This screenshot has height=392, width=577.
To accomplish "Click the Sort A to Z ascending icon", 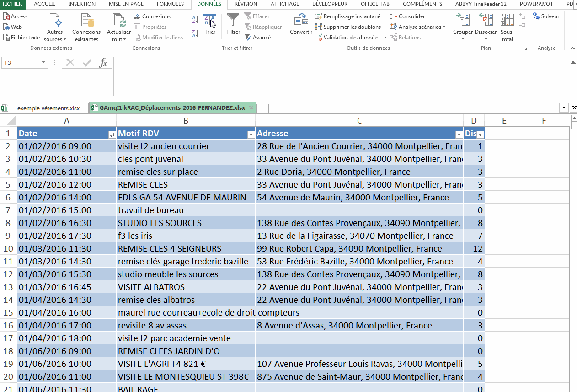I will [195, 20].
